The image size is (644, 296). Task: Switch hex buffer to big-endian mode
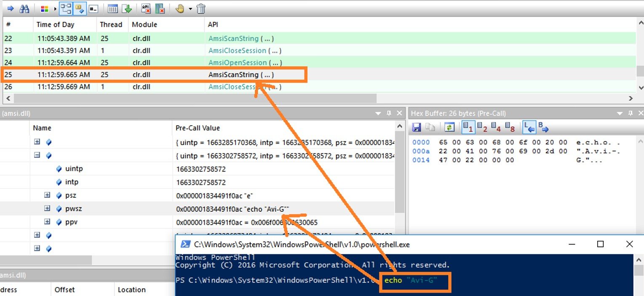click(543, 127)
